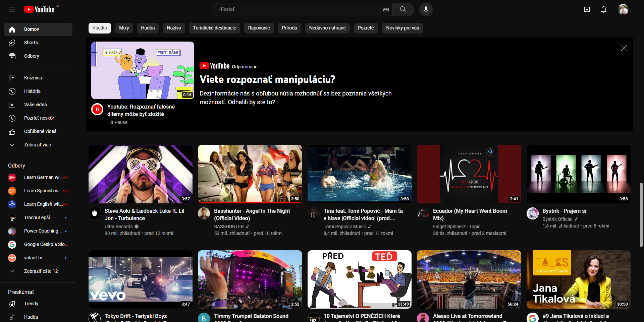This screenshot has width=644, height=322.
Task: Open Shorts in the sidebar
Action: tap(38, 43)
